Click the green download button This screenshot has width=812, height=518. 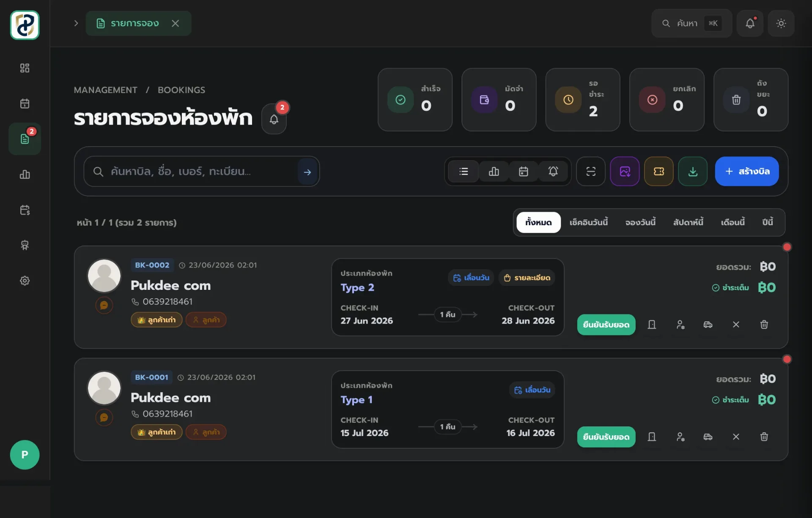click(693, 171)
